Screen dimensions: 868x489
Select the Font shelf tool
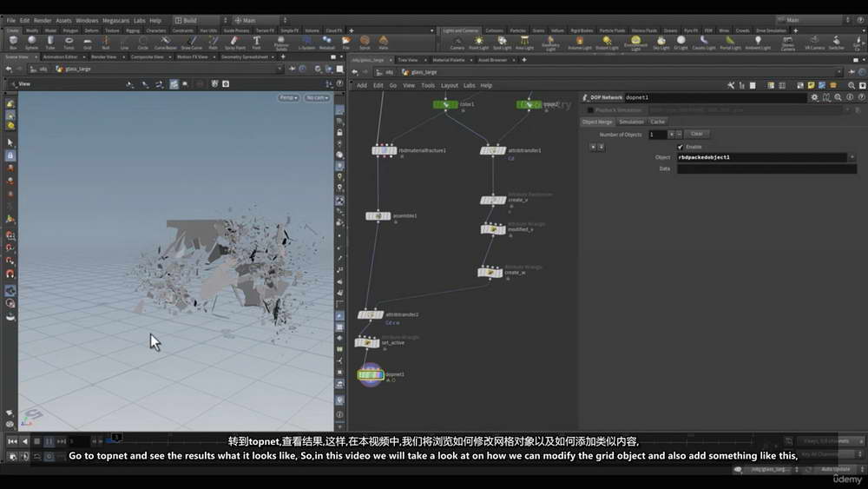point(256,43)
